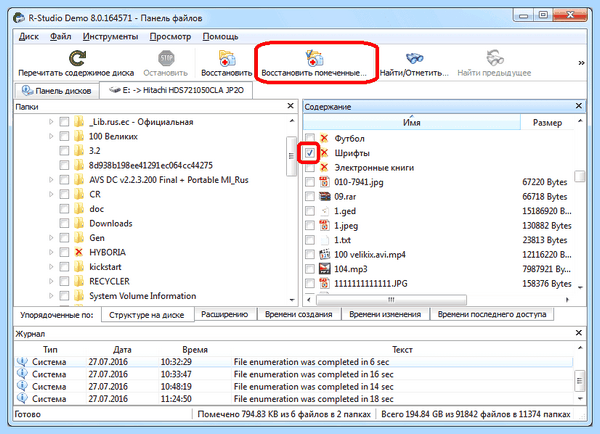Click the video icon of 100 velikix.avi.mp4

[324, 254]
